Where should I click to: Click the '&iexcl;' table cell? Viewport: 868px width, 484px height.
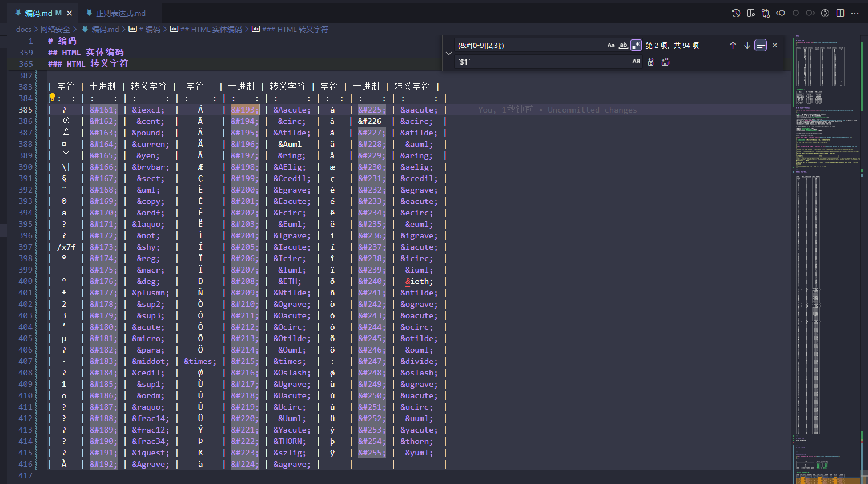148,110
